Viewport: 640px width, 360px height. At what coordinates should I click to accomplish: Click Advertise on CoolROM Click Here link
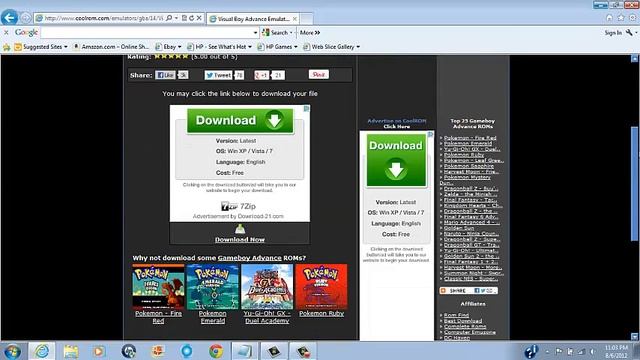click(x=397, y=124)
